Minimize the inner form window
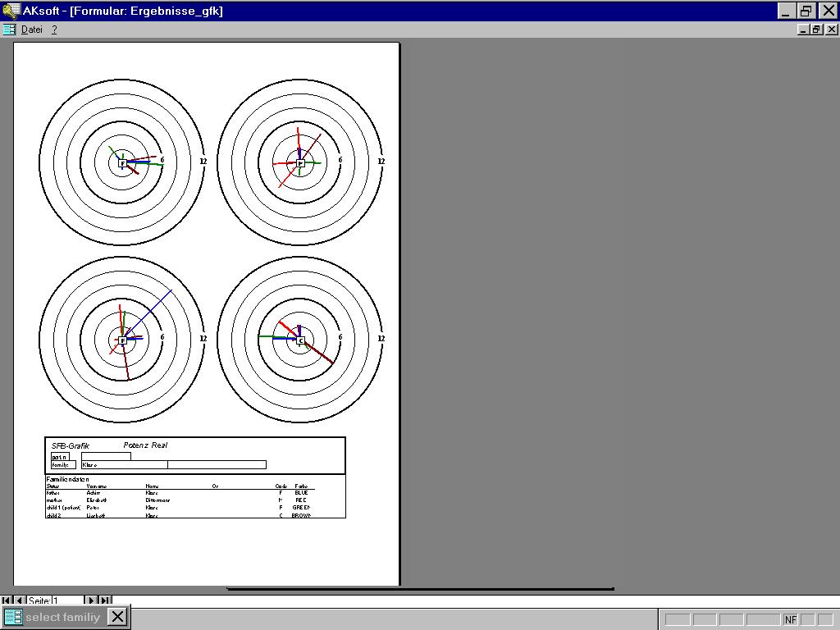The height and width of the screenshot is (630, 840). coord(803,30)
